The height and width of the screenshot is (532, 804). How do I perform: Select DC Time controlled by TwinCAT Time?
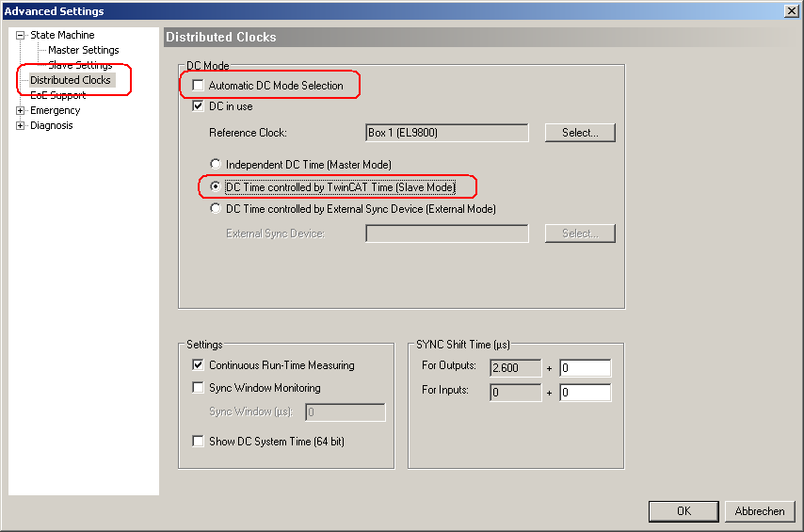click(217, 187)
